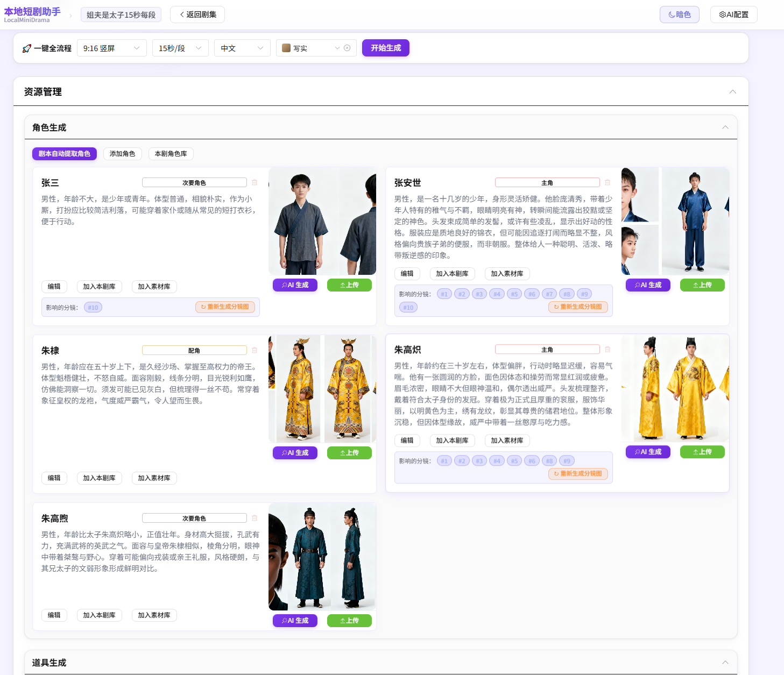784x675 pixels.
Task: Clear the 写实 style using the × icon
Action: coord(348,48)
